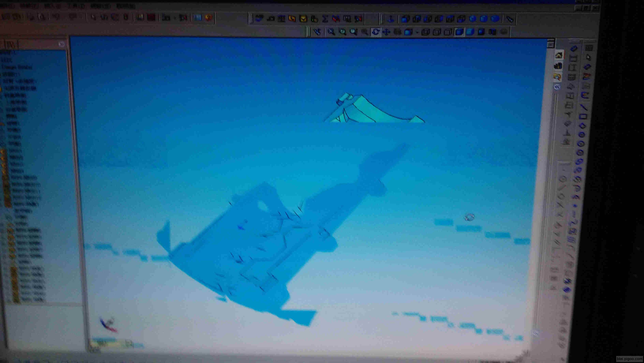Select the Zoom to Area tool
This screenshot has height=363, width=644.
(343, 32)
